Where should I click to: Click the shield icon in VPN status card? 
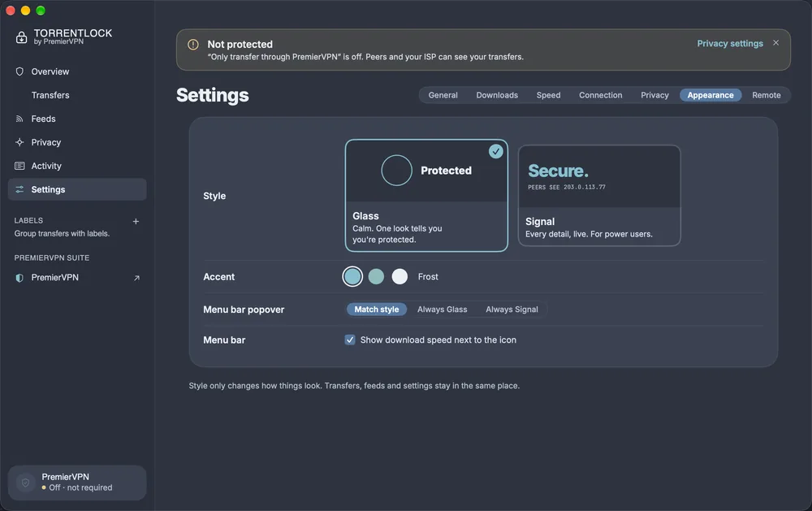[x=25, y=483]
